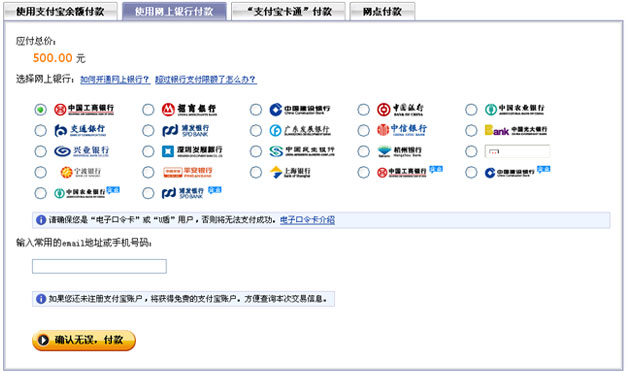Select the 宁波银行 radio button
The width and height of the screenshot is (627, 373).
click(40, 172)
